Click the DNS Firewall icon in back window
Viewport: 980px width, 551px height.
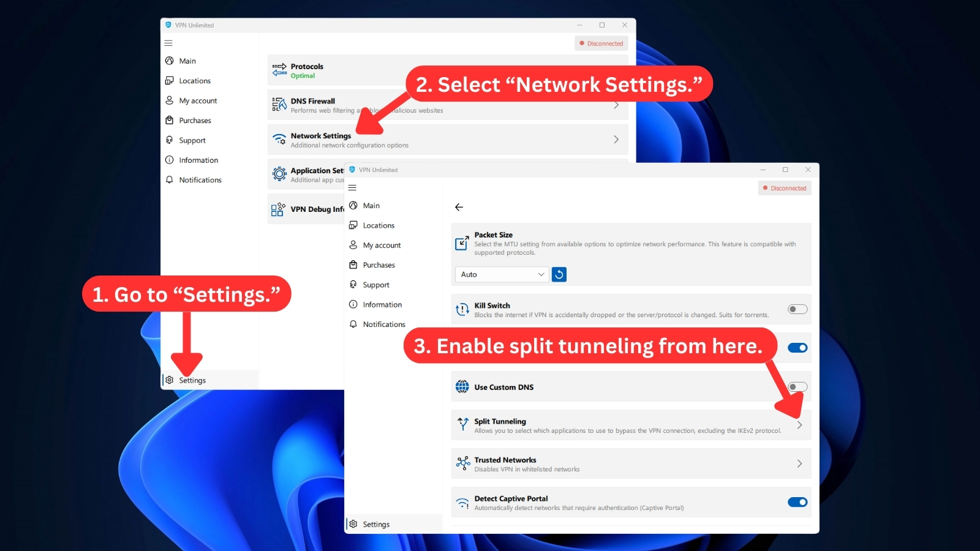[279, 105]
